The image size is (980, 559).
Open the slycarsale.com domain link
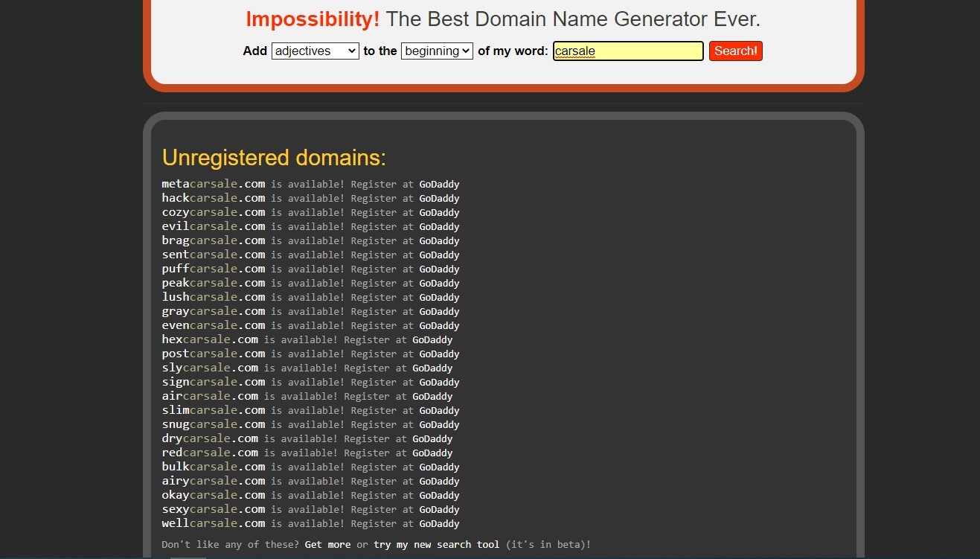[211, 368]
